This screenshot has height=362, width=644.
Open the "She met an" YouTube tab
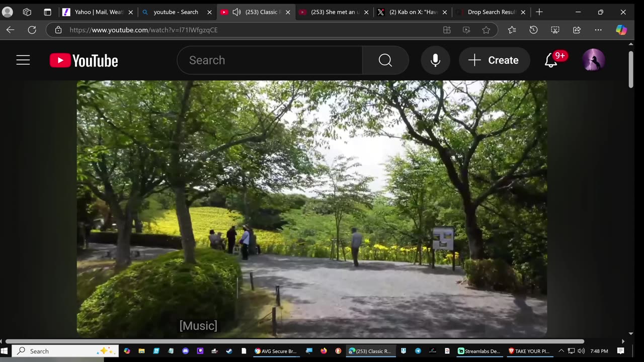[x=335, y=12]
